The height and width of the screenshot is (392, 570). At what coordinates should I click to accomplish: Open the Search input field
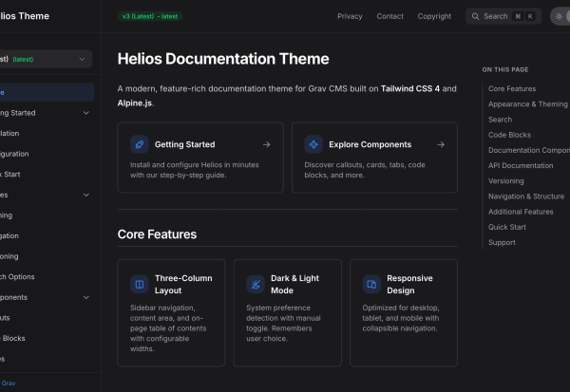tap(503, 16)
